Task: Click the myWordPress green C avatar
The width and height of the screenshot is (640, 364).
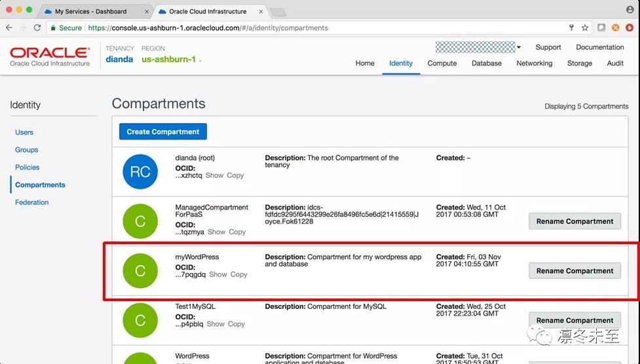Action: (x=140, y=271)
